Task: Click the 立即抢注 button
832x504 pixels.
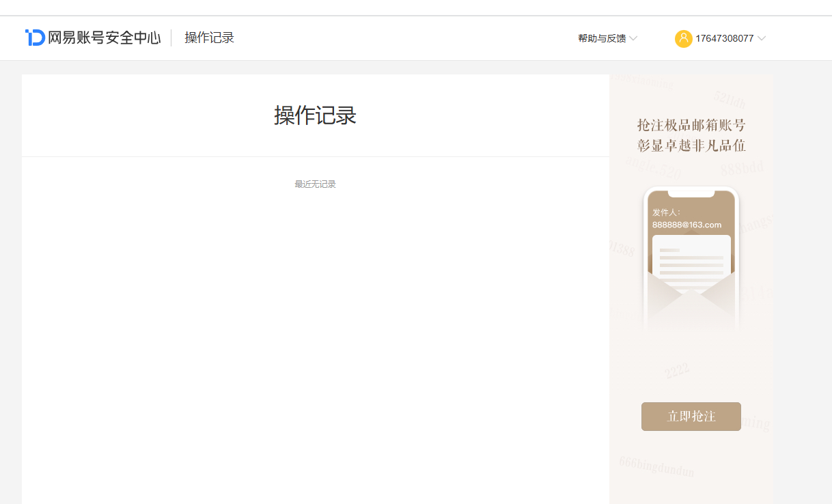Action: [x=691, y=417]
